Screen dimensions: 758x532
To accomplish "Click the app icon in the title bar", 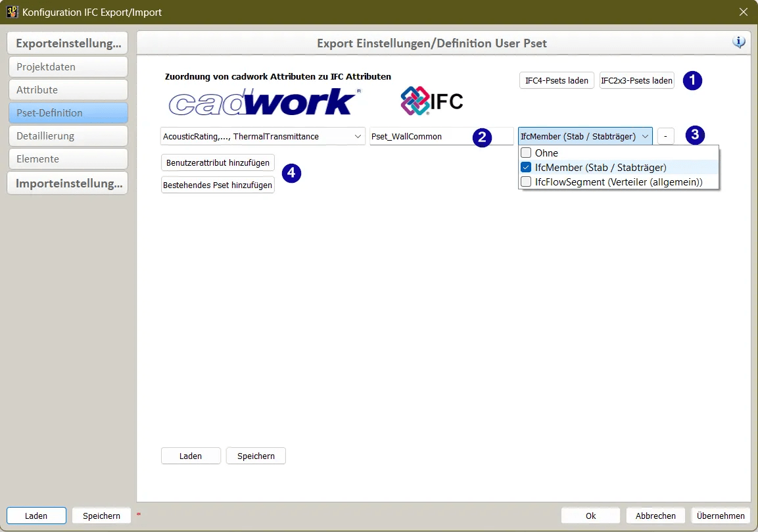I will click(12, 12).
